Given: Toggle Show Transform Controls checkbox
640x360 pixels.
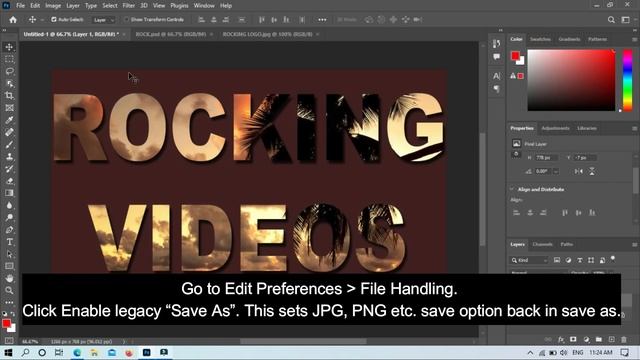Looking at the screenshot, I should (127, 19).
